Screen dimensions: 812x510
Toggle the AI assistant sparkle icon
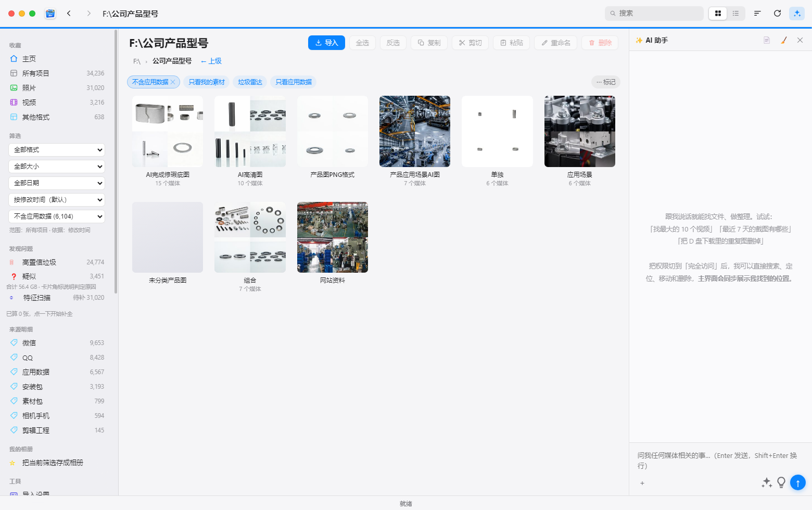click(x=797, y=14)
